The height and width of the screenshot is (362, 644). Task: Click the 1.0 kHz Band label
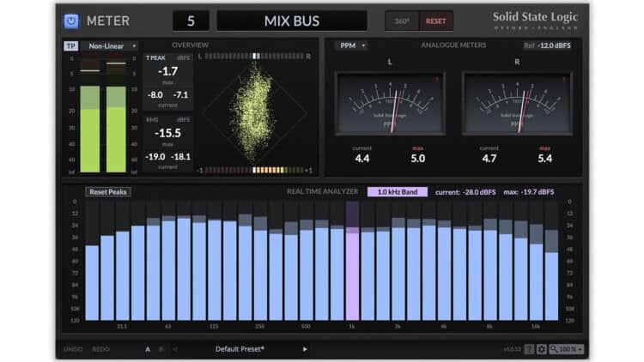[x=398, y=191]
